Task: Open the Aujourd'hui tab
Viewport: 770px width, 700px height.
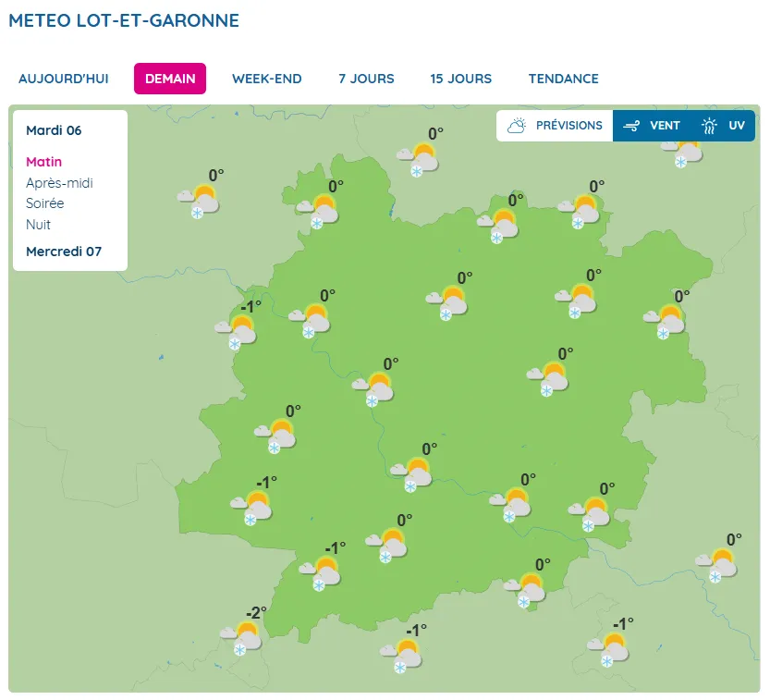Action: point(64,79)
